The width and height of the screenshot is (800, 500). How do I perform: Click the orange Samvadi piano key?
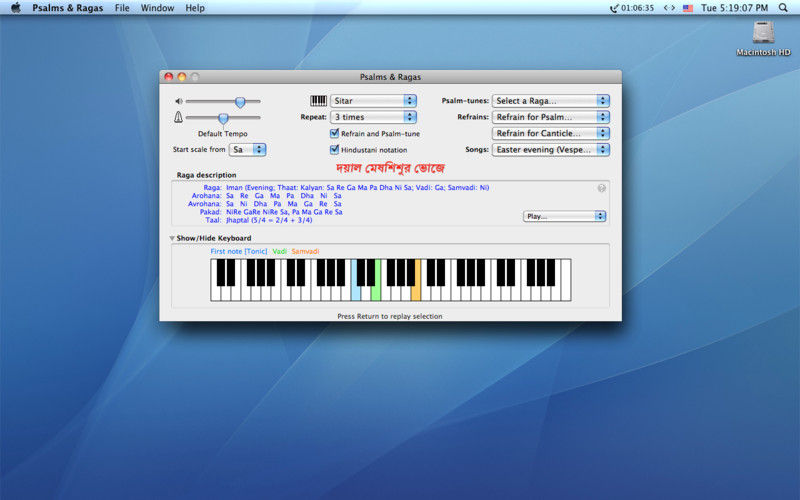(416, 292)
